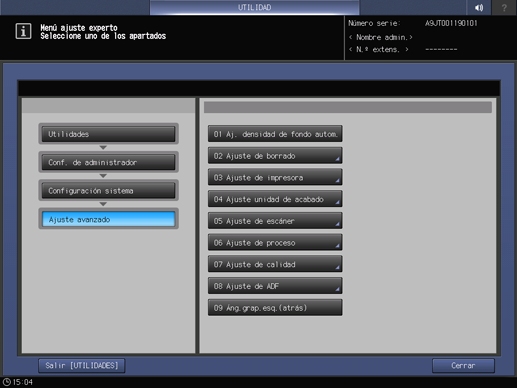The width and height of the screenshot is (517, 388).
Task: Click the N.º extens. label
Action: point(379,50)
